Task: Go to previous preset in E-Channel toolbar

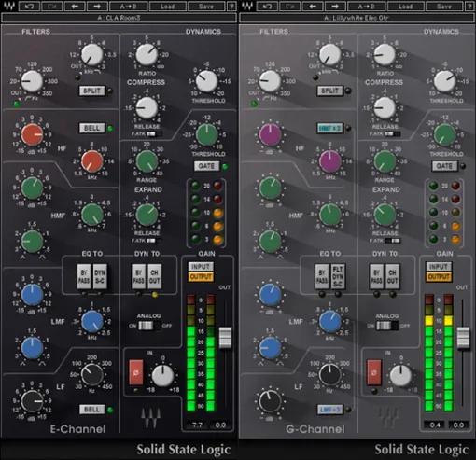Action: click(x=75, y=7)
